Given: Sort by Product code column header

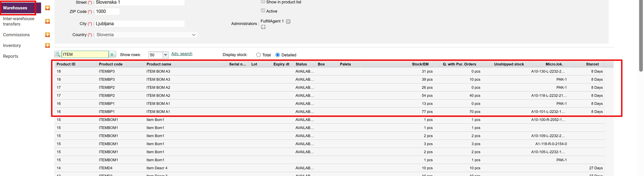Looking at the screenshot, I should click(121, 64).
